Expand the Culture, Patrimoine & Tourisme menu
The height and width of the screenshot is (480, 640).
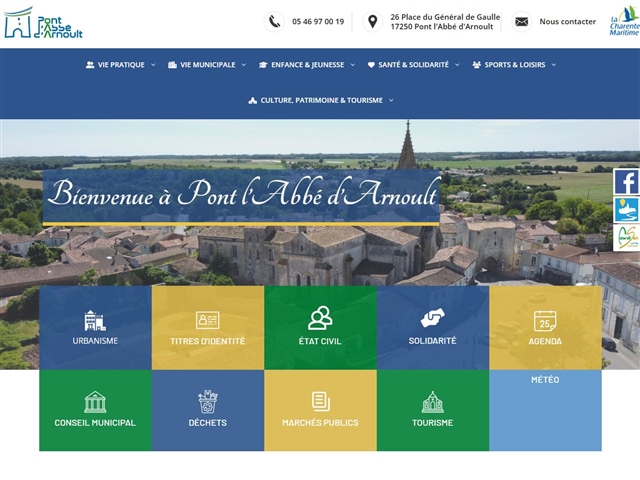tap(321, 100)
